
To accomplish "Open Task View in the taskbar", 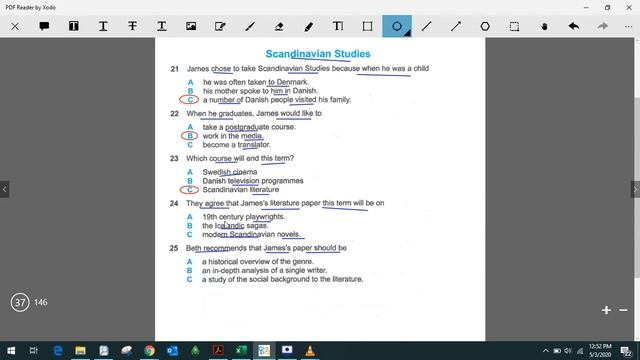I will (33, 351).
